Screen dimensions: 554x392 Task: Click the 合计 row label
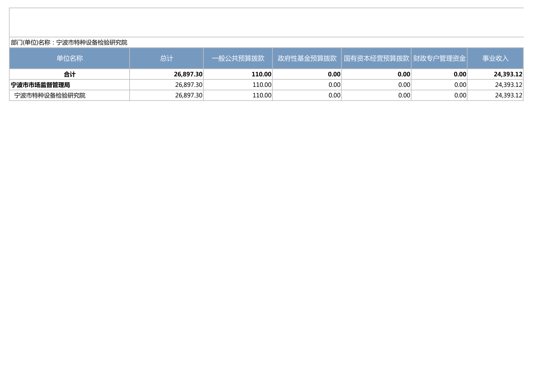pyautogui.click(x=69, y=74)
